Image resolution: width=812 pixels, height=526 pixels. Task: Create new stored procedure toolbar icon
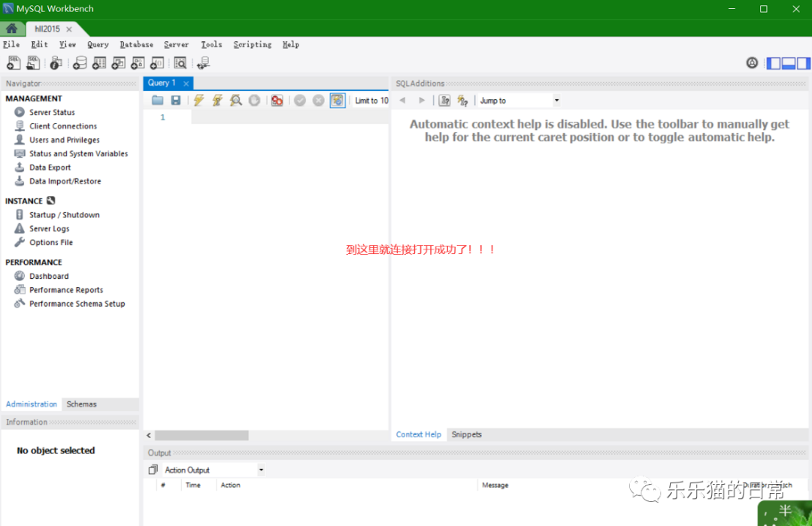point(138,63)
